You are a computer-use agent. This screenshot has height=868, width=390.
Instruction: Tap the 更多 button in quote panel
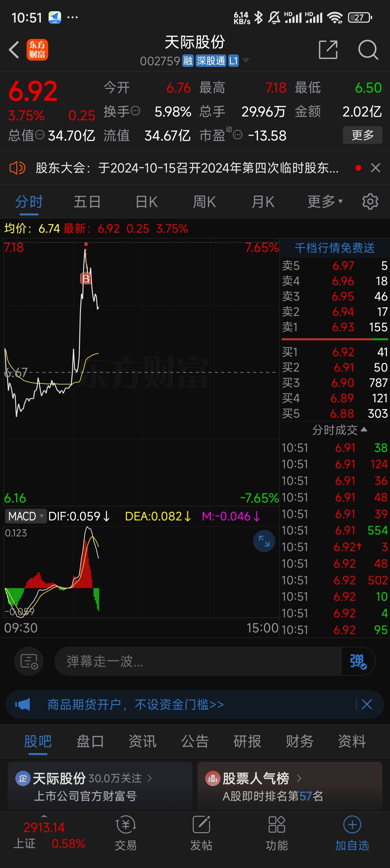[x=363, y=135]
